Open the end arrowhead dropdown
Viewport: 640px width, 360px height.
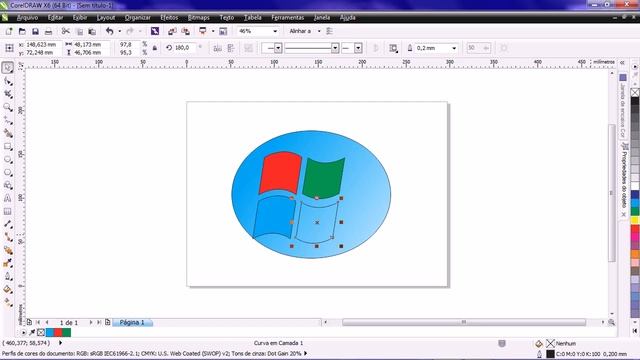(x=358, y=48)
